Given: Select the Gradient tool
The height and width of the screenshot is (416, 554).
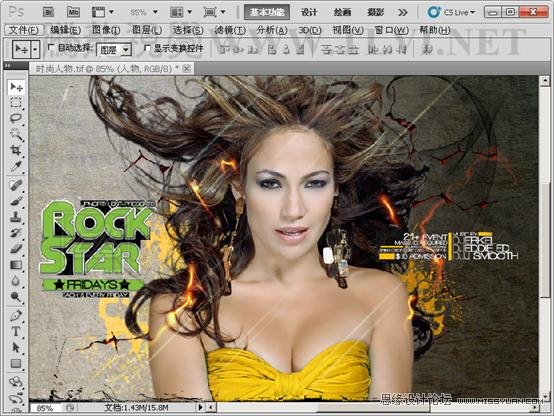Looking at the screenshot, I should click(16, 265).
